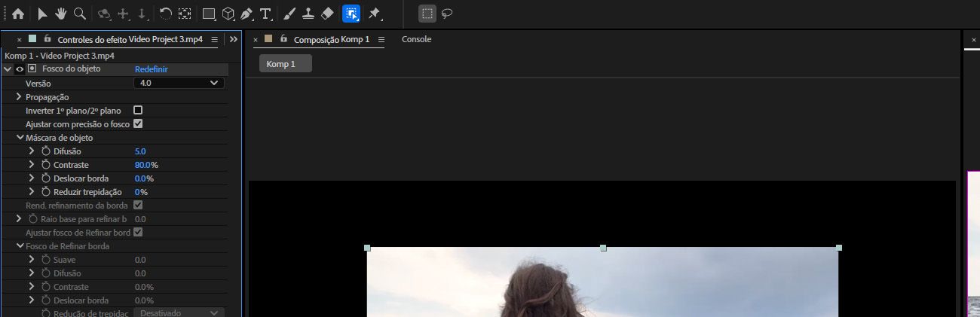This screenshot has height=317, width=980.
Task: Switch to Controles do efeito tab
Action: 130,39
